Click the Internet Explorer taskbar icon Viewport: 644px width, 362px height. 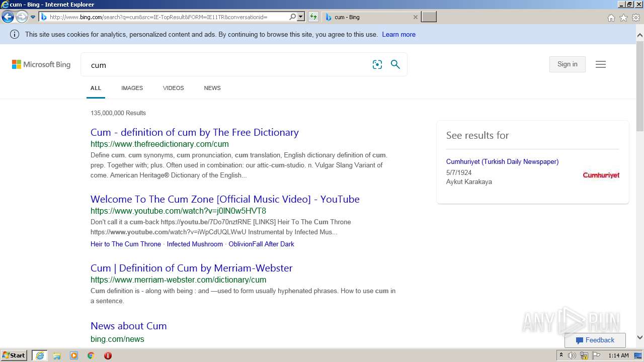40,355
